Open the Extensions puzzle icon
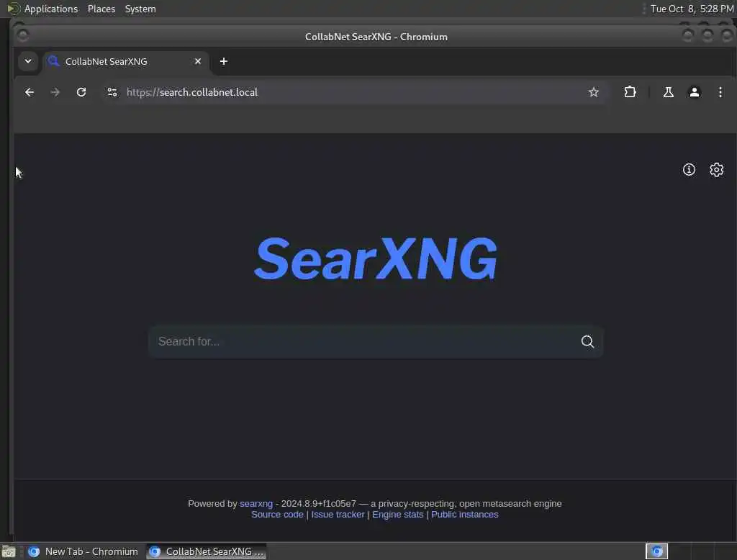737x560 pixels. (x=630, y=92)
